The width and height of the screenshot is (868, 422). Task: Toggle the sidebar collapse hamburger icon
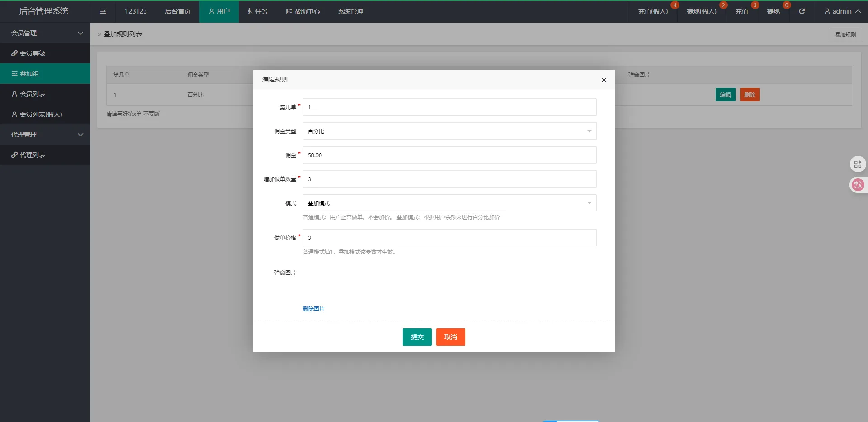coord(103,11)
